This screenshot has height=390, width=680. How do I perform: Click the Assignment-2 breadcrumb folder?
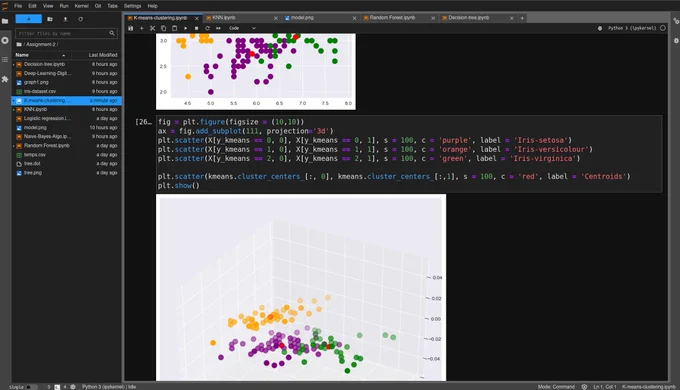click(41, 44)
